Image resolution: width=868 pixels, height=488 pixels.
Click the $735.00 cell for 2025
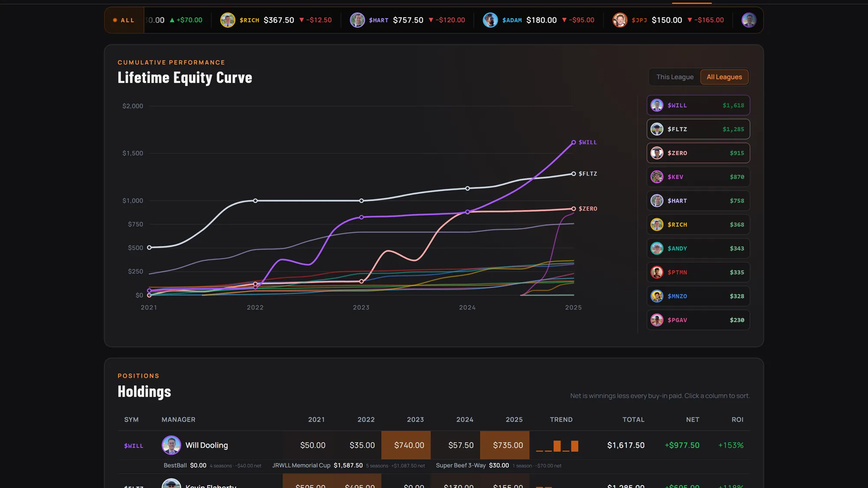[x=505, y=445]
